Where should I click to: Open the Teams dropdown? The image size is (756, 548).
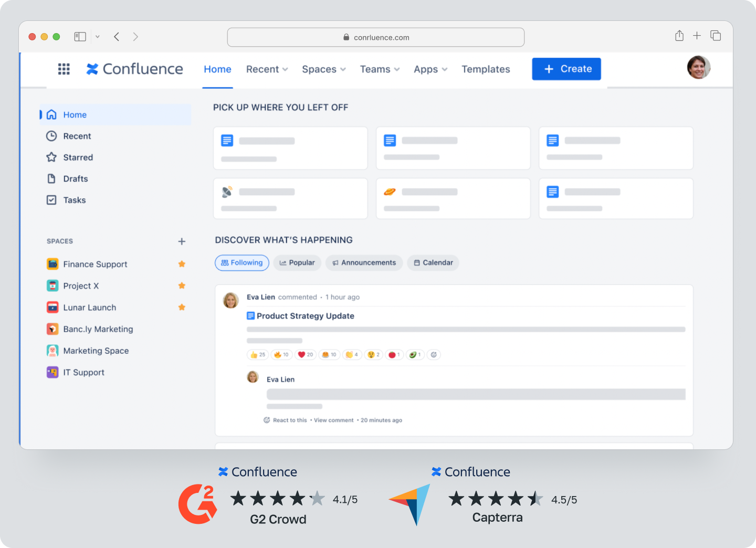(380, 69)
